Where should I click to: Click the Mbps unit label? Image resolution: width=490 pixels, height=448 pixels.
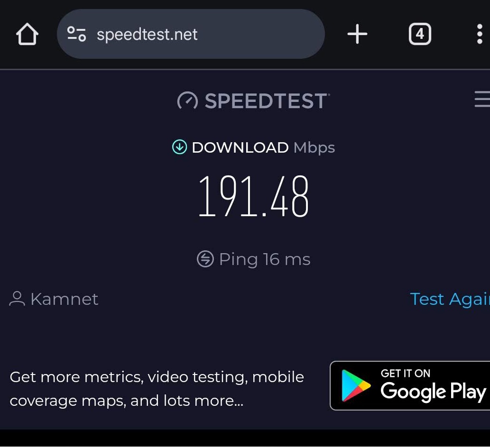[314, 148]
